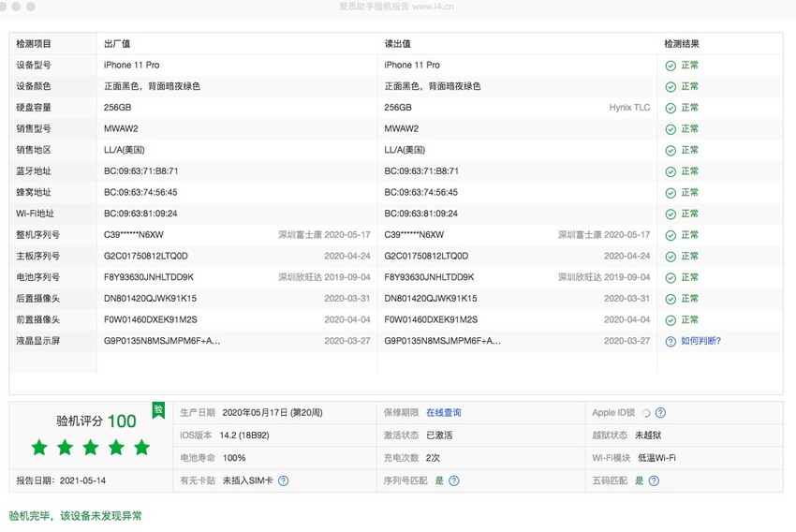Click the green check icon in 蜂窝地址 row
796x532 pixels.
pos(671,193)
